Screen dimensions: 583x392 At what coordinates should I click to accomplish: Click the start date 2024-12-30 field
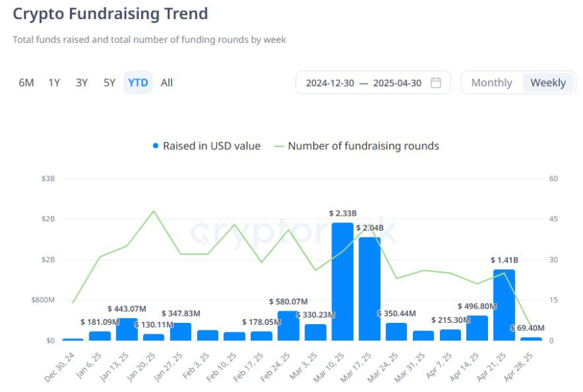329,83
